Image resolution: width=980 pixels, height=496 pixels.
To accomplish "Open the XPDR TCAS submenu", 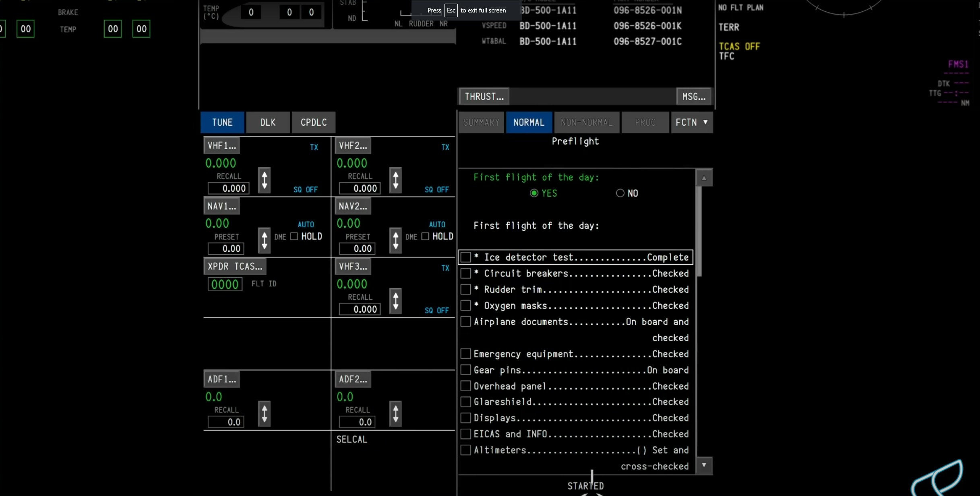I will (235, 266).
